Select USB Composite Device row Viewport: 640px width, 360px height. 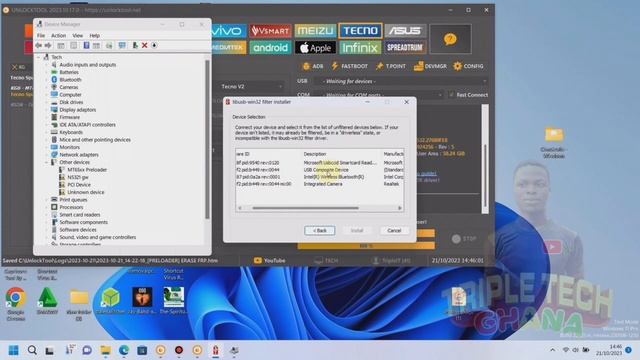[x=320, y=170]
